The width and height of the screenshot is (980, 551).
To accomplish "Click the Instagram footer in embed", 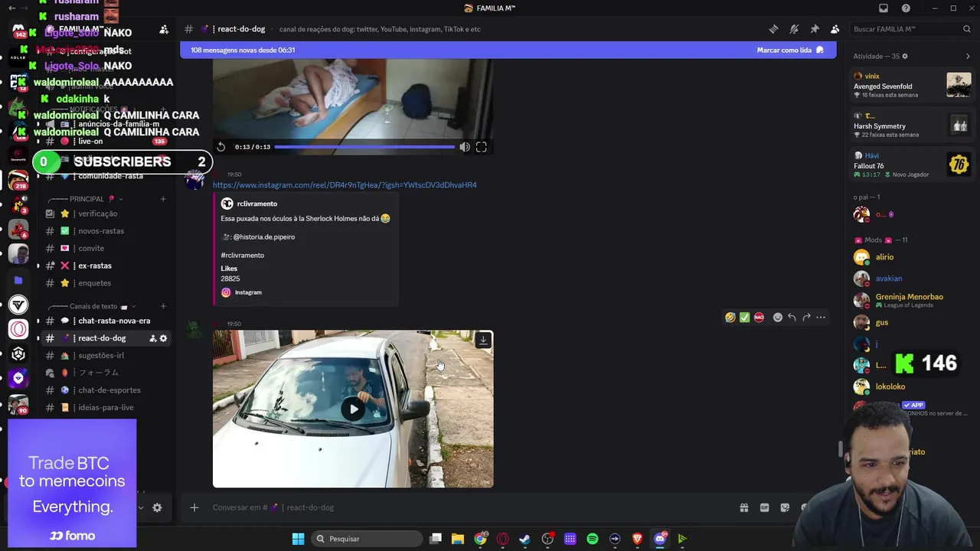I will coord(248,292).
